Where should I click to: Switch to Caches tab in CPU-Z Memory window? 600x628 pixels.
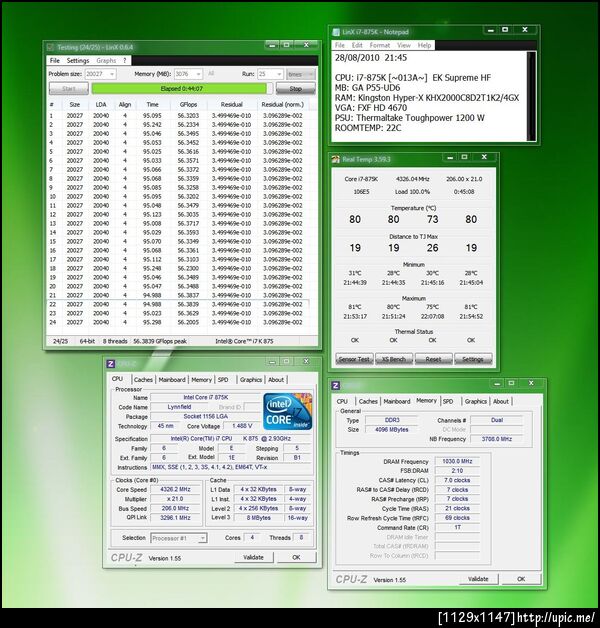[368, 401]
